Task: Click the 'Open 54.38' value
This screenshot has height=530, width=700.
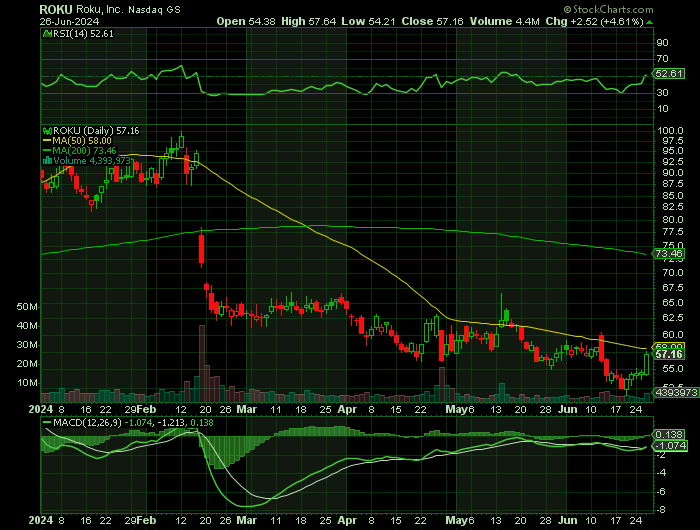Action: coord(246,21)
